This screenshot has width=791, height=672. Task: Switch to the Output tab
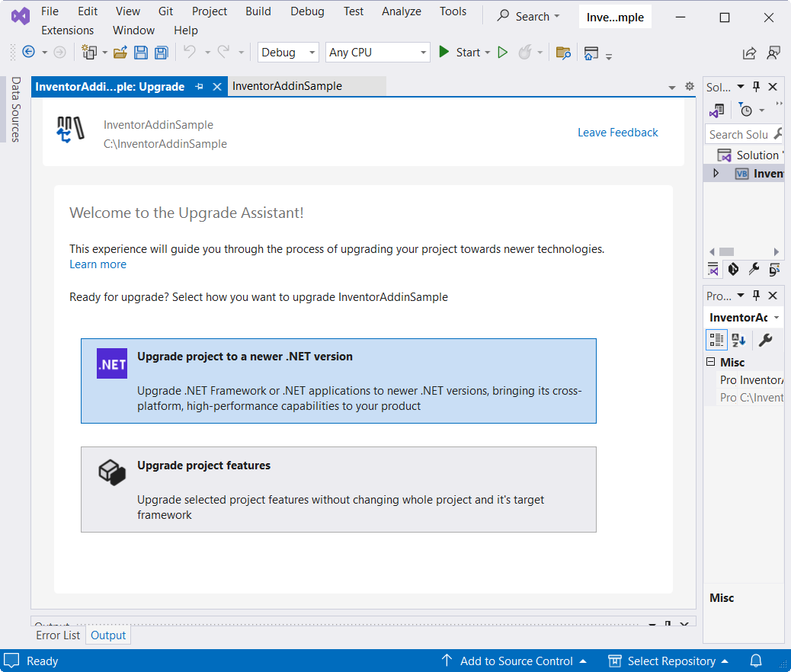tap(108, 635)
